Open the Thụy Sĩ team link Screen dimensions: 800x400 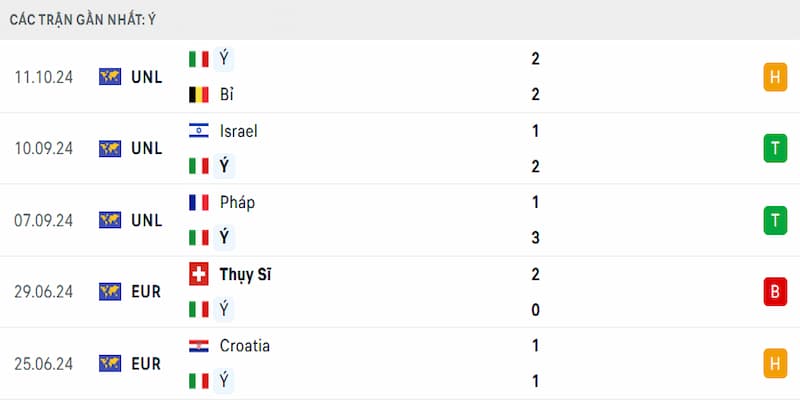click(x=245, y=275)
